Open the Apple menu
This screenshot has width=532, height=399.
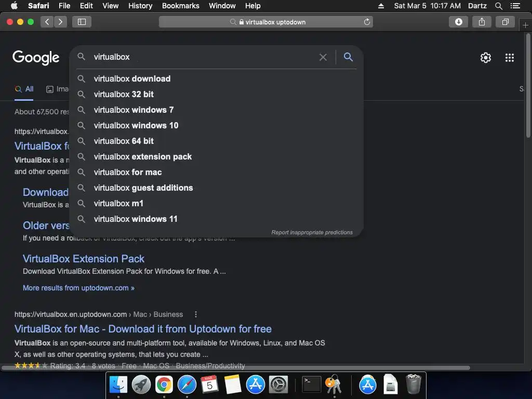coord(14,6)
